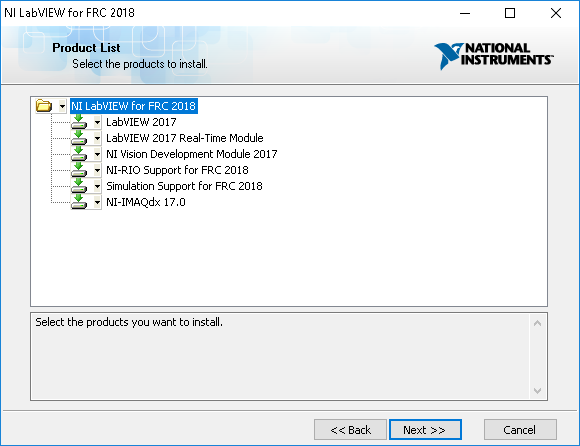The width and height of the screenshot is (580, 446).
Task: Open the dropdown arrow beside the root folder icon
Action: pos(62,106)
